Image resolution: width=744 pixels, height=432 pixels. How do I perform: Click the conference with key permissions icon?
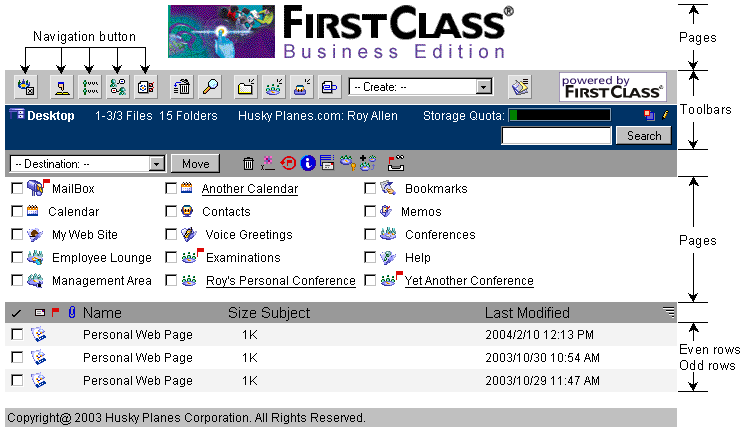[348, 162]
